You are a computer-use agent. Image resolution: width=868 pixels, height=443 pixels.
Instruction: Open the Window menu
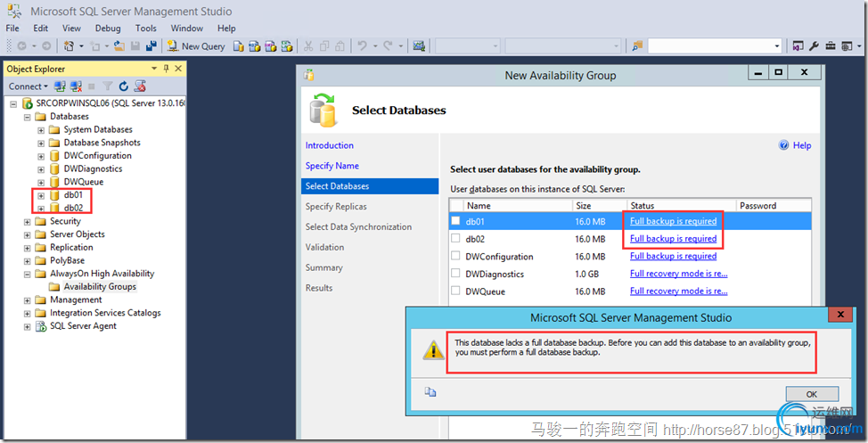tap(186, 29)
